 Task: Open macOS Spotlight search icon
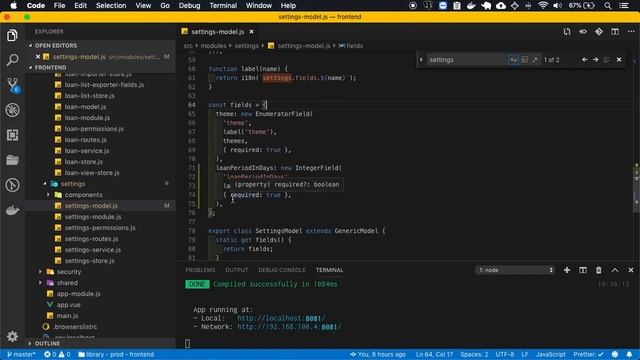click(x=608, y=5)
